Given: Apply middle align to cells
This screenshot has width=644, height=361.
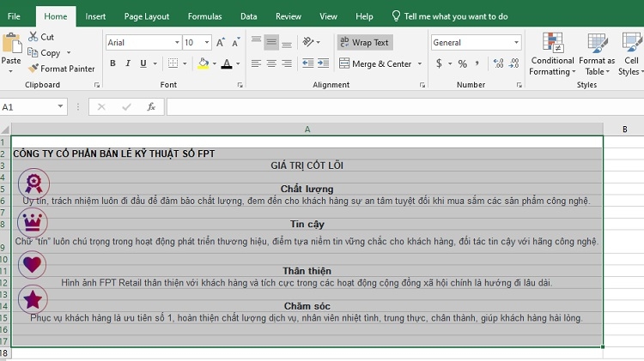Looking at the screenshot, I should 271,42.
